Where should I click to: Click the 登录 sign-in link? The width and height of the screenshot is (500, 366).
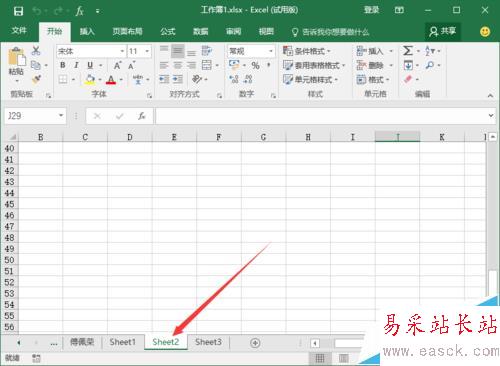(371, 10)
